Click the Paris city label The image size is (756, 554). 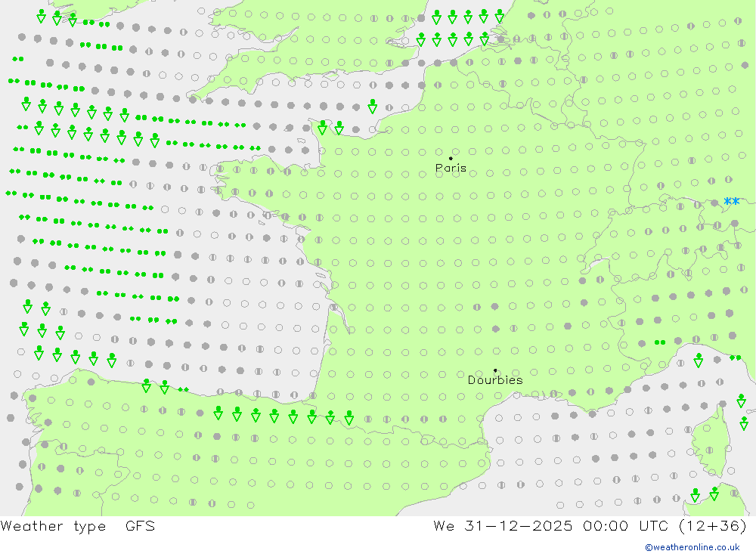click(x=451, y=168)
